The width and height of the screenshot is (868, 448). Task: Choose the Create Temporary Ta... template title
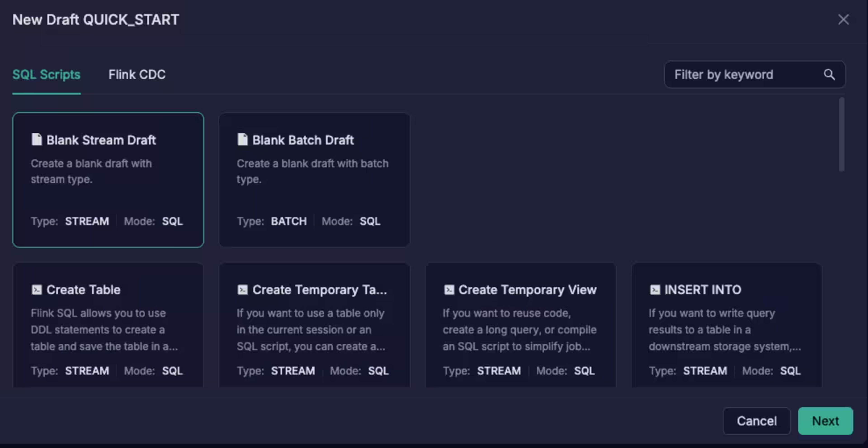(x=319, y=290)
